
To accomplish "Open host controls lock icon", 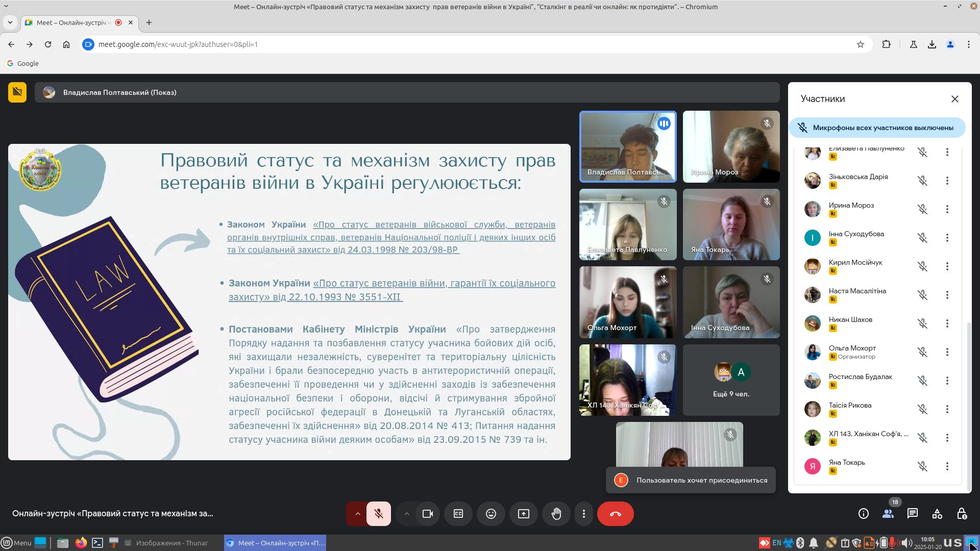I will click(x=961, y=514).
